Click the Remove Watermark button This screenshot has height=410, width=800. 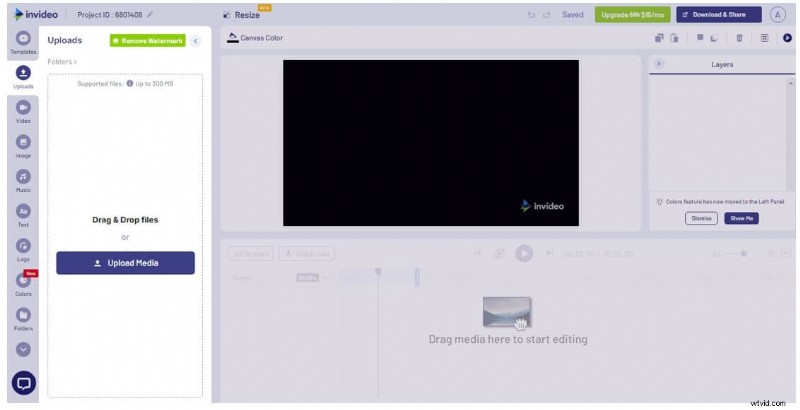147,41
